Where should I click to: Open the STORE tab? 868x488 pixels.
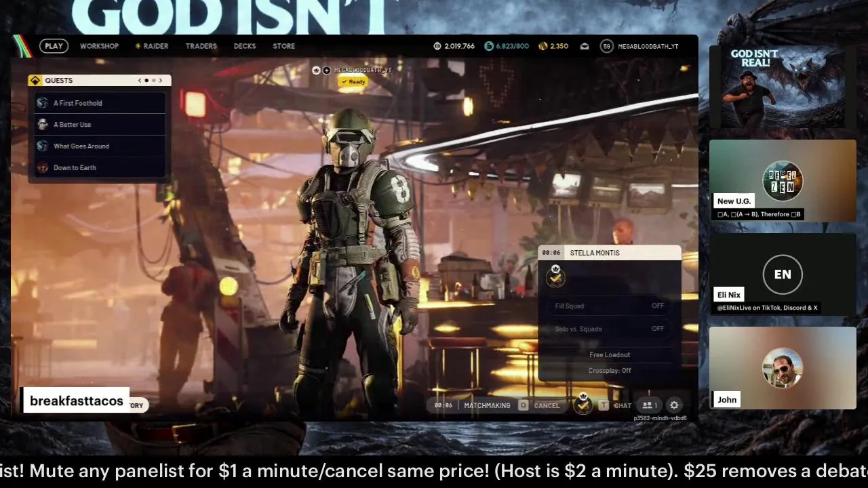(283, 46)
